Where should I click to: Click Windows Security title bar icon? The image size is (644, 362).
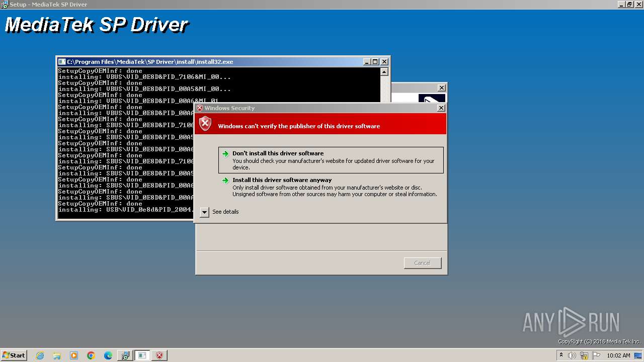pyautogui.click(x=200, y=108)
